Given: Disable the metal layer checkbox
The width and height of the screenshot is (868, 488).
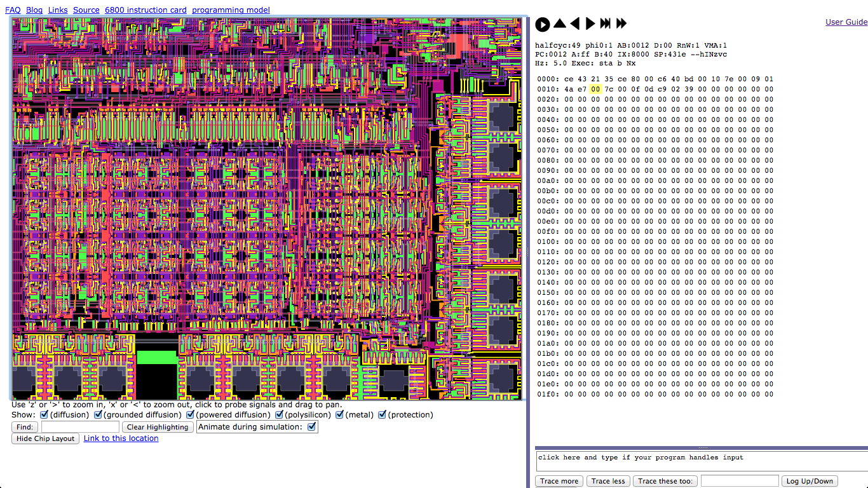Looking at the screenshot, I should click(340, 415).
